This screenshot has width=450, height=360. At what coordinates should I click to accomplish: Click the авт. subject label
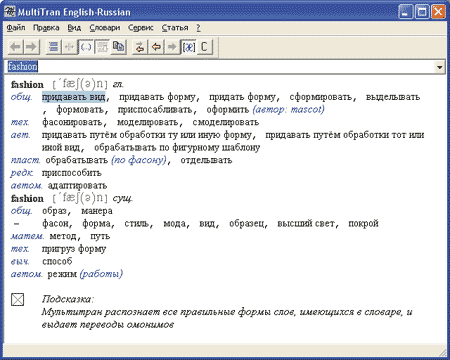(x=21, y=135)
